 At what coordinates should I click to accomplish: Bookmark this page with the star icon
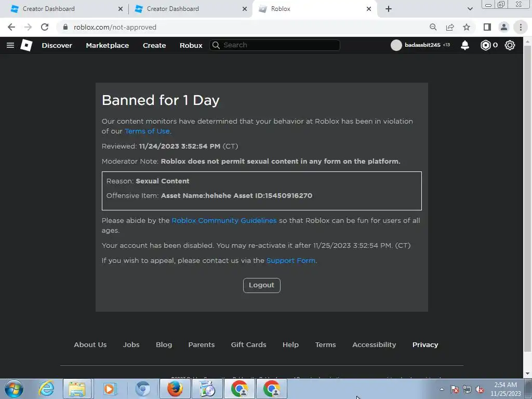point(467,27)
